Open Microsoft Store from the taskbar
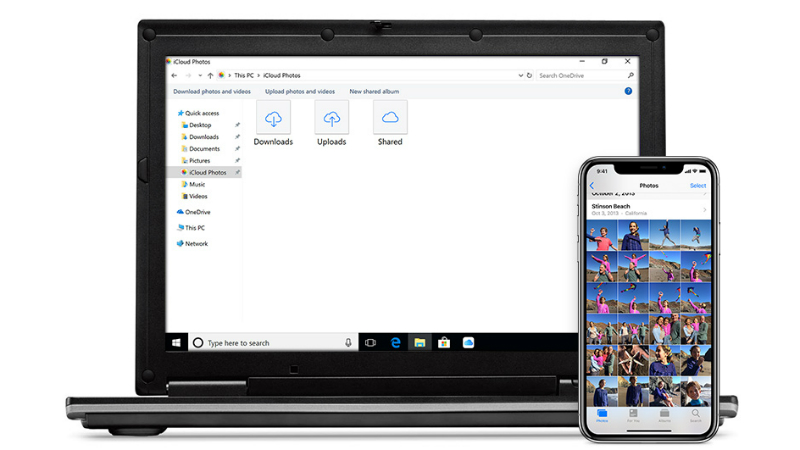800x450 pixels. [444, 343]
